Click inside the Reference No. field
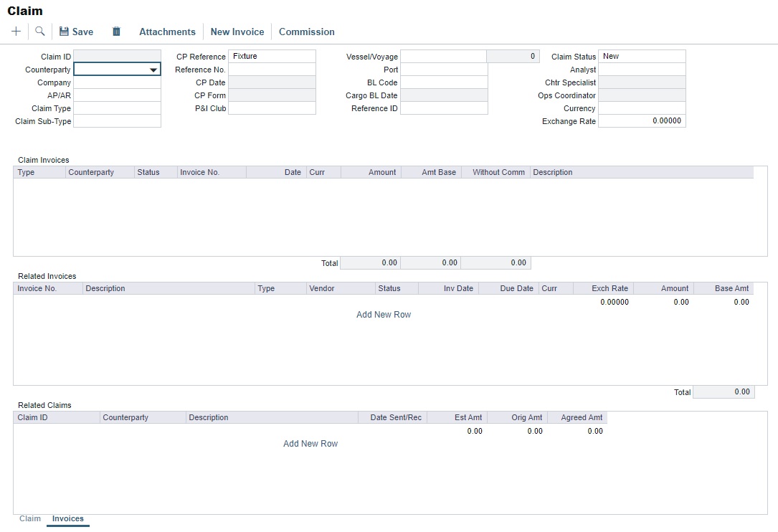Screen dimensions: 778x532 272,69
